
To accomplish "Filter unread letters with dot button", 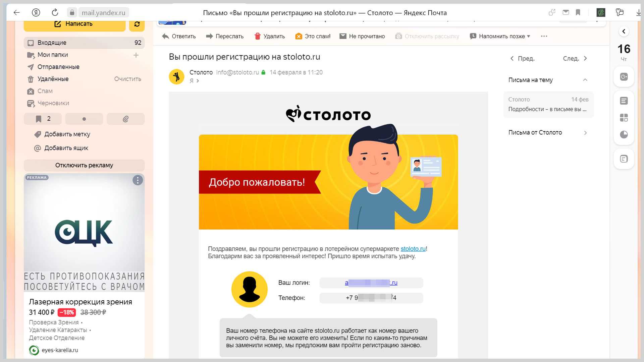I will [x=84, y=119].
